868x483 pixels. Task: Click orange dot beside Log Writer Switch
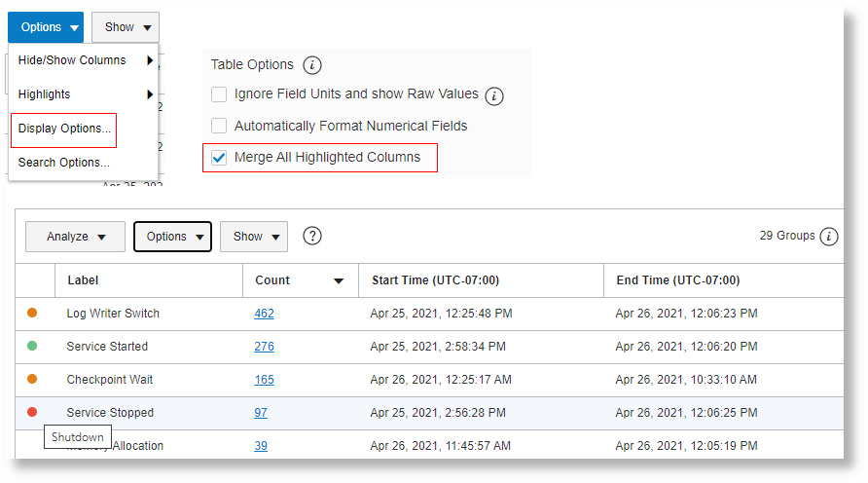point(32,313)
